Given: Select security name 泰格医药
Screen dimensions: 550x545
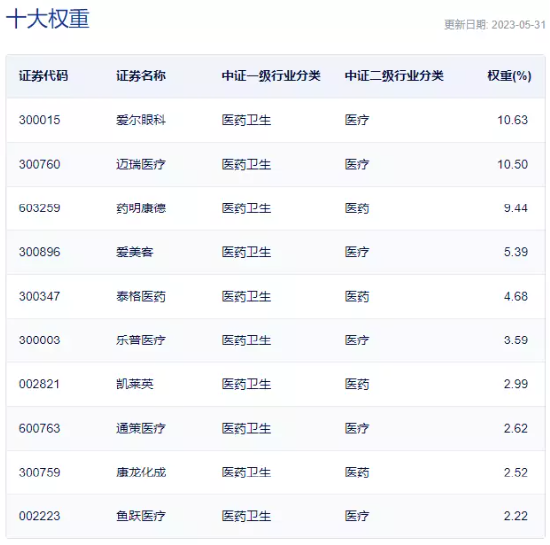Looking at the screenshot, I should coord(141,296).
